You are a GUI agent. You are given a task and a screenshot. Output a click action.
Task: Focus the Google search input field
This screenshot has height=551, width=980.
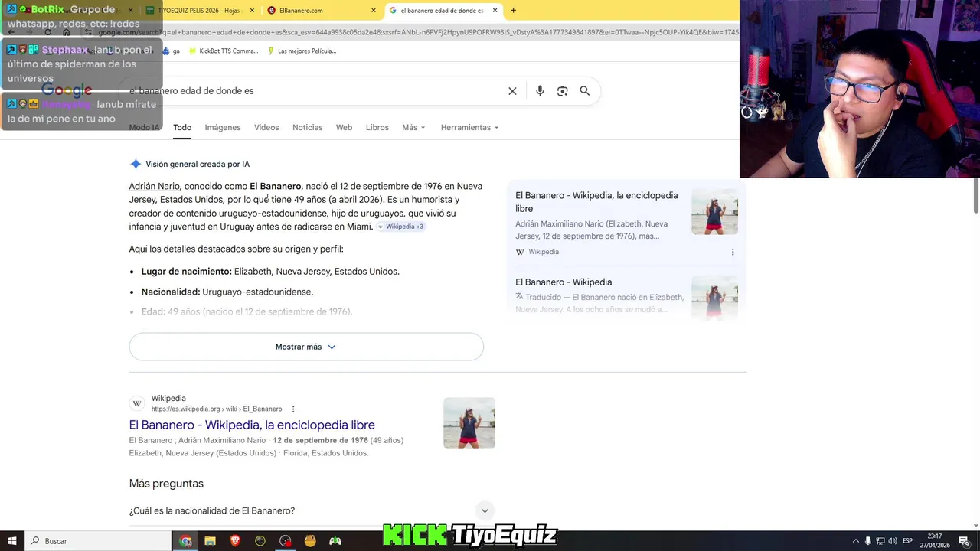point(314,91)
